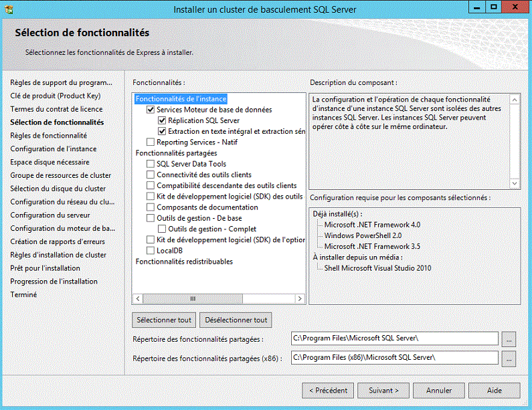Click Microsoft .NET Framework 4.0 entry

372,225
